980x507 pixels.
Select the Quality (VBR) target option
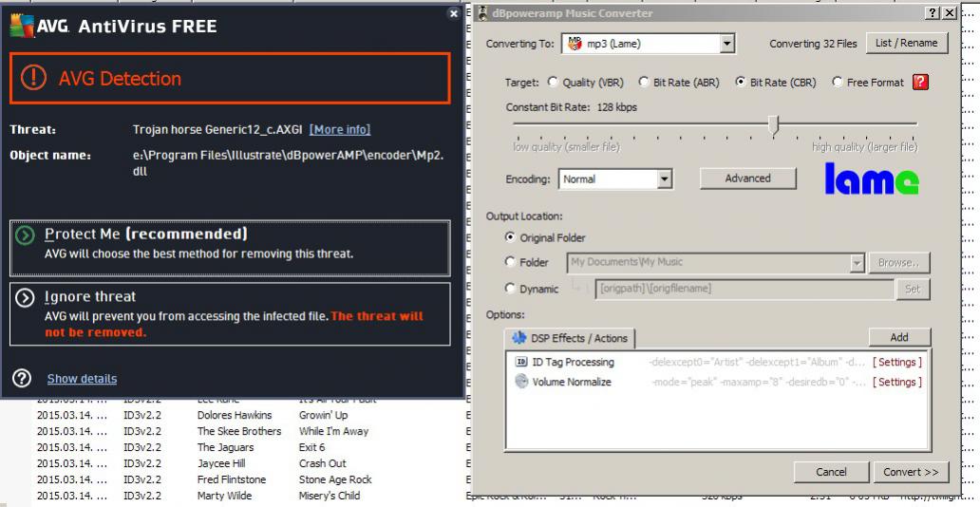tap(553, 83)
